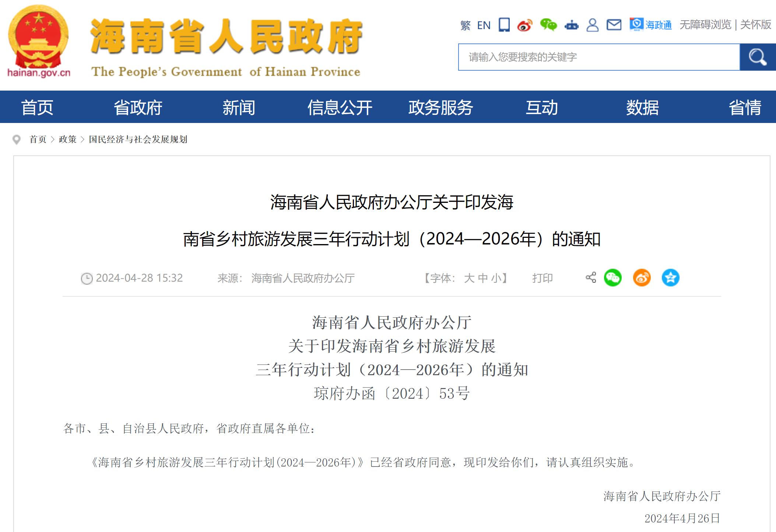
Task: Click the share icon
Action: pyautogui.click(x=591, y=278)
